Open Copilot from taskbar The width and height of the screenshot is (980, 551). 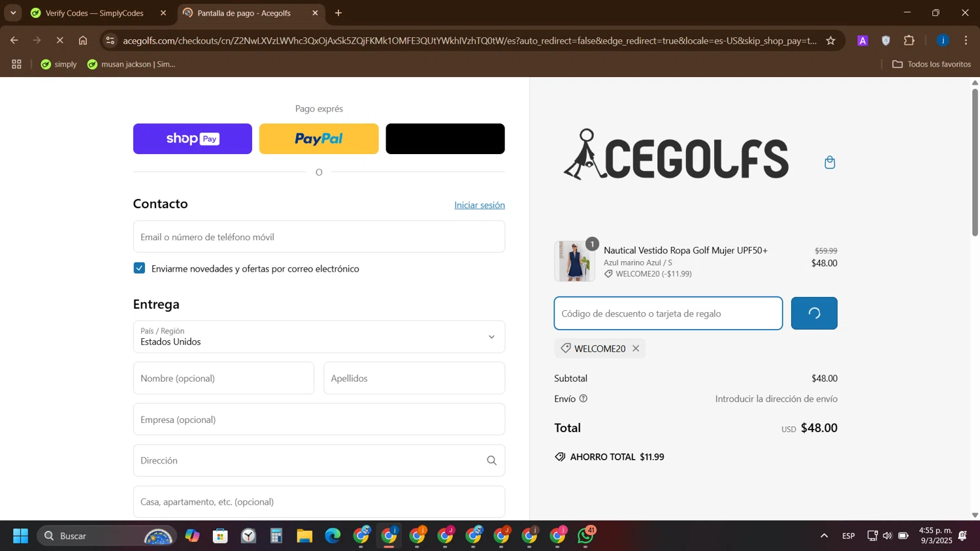click(192, 536)
